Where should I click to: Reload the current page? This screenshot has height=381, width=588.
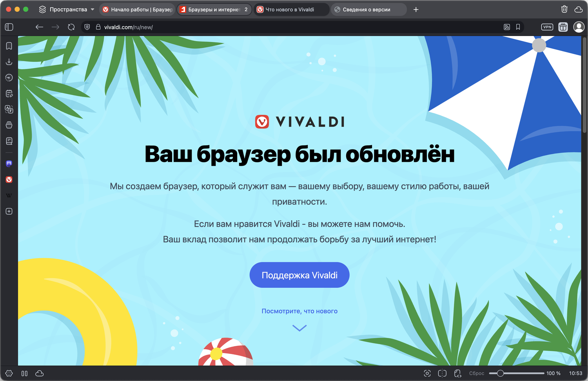(71, 27)
